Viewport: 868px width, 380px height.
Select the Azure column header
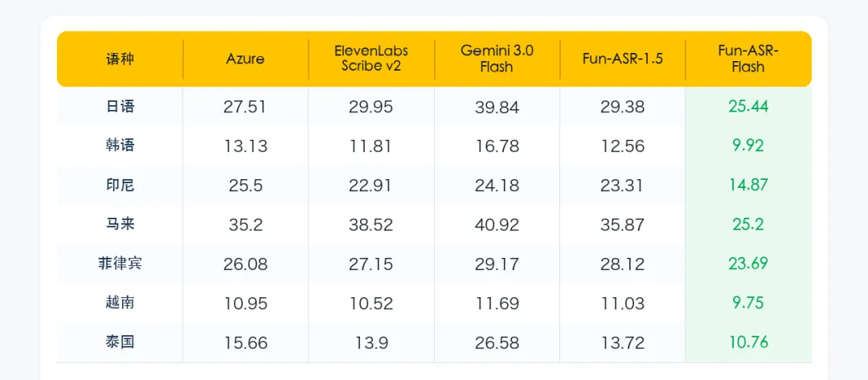point(245,59)
